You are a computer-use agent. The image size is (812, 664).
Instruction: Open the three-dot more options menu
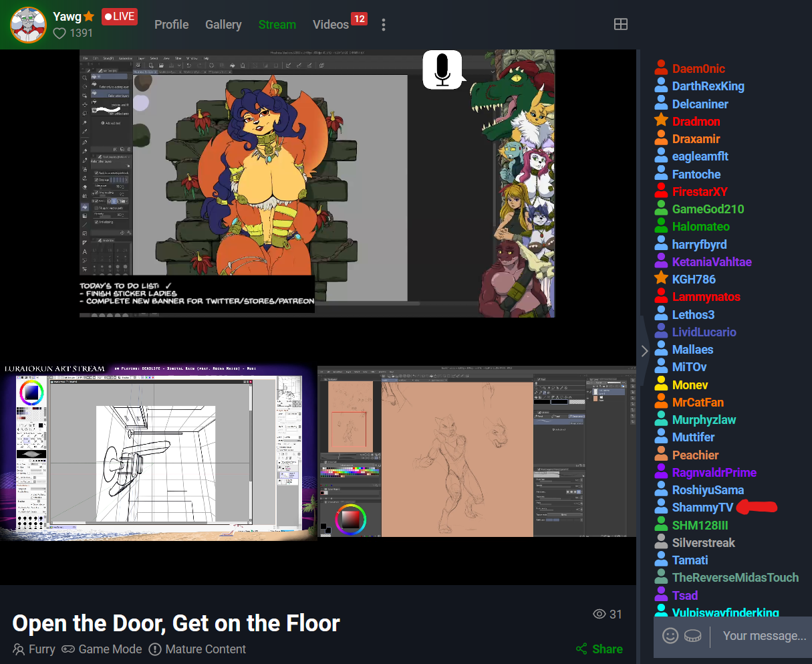[x=384, y=25]
